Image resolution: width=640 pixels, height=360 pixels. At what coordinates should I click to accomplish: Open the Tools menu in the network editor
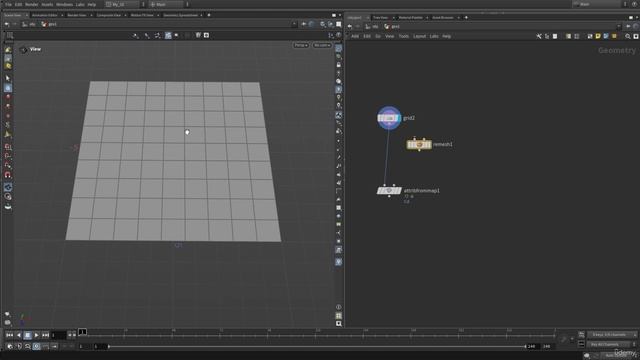[403, 36]
